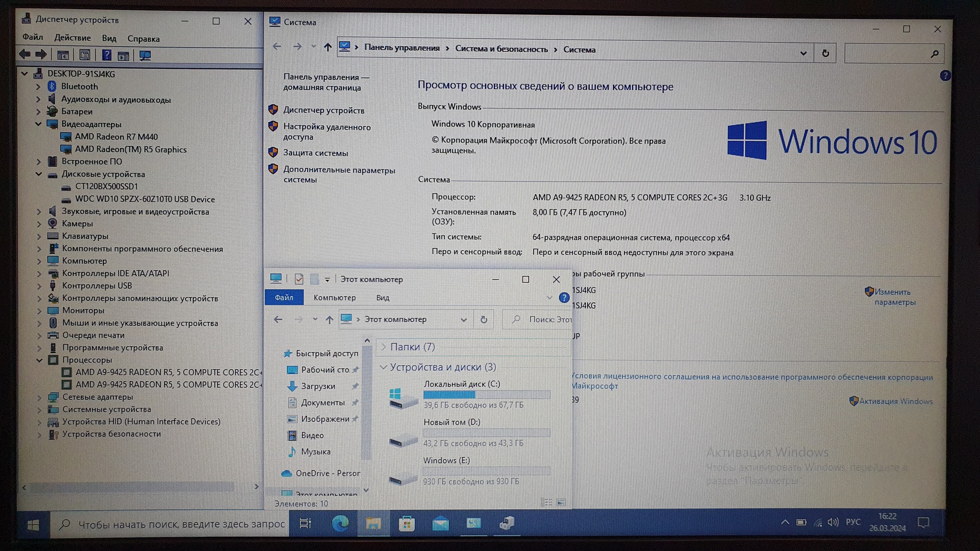Click the blue Help icon in Device Manager toolbar
The image size is (980, 551).
click(x=107, y=55)
